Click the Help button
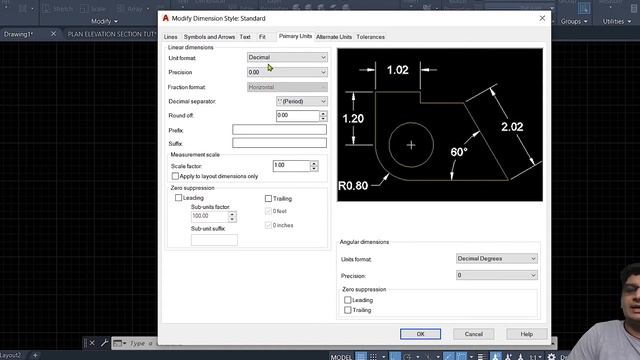Image resolution: width=640 pixels, height=360 pixels. point(527,334)
